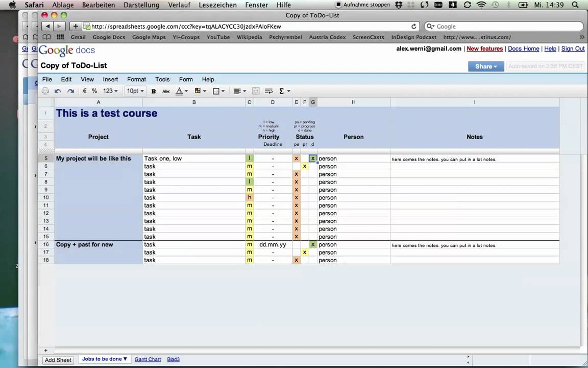The height and width of the screenshot is (368, 588).
Task: Toggle wrap text icon
Action: click(x=268, y=91)
